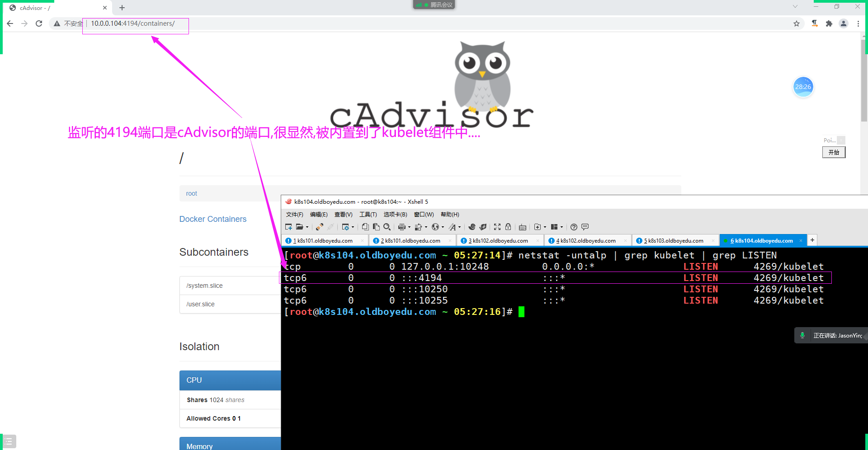Expand the print icon dropdown arrow
Viewport: 868px width, 450px height.
click(409, 227)
